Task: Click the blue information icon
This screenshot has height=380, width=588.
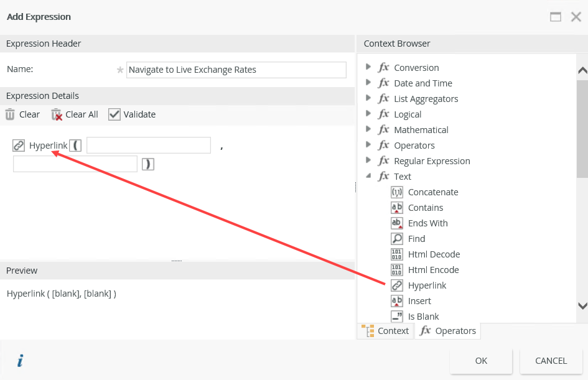Action: pos(21,361)
